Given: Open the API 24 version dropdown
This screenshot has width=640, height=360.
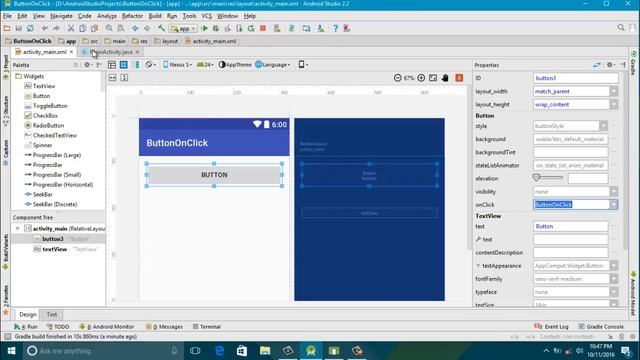Looking at the screenshot, I should 205,64.
